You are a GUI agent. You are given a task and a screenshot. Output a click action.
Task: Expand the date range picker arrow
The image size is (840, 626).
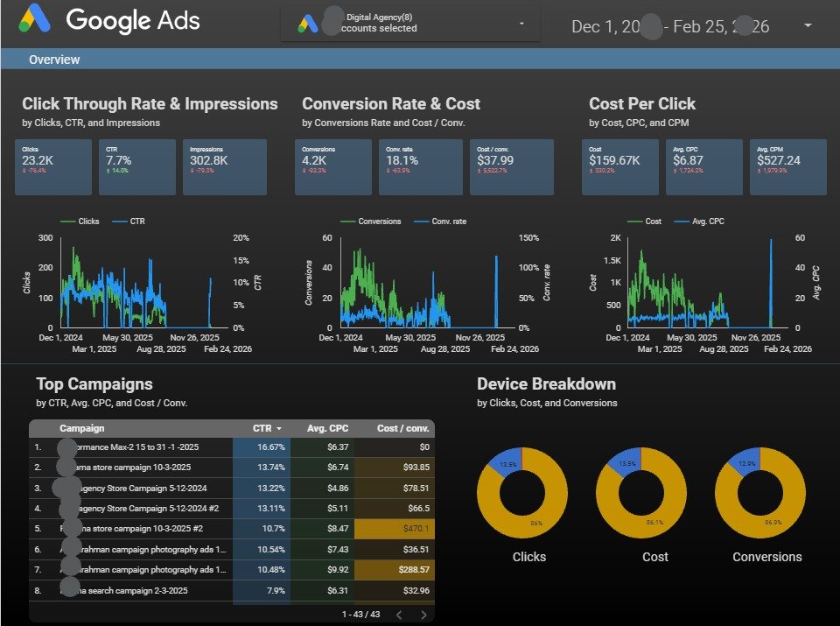(807, 26)
